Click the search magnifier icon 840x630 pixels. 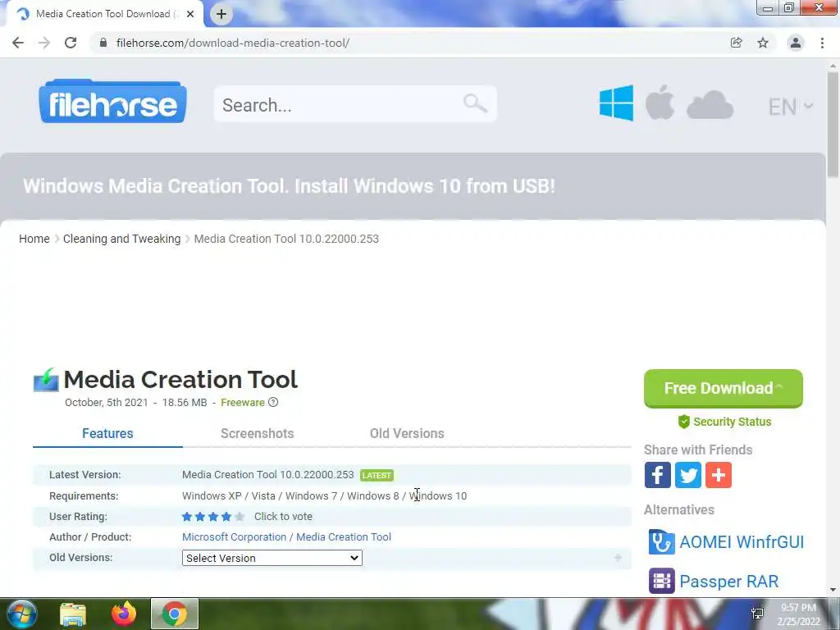(475, 103)
